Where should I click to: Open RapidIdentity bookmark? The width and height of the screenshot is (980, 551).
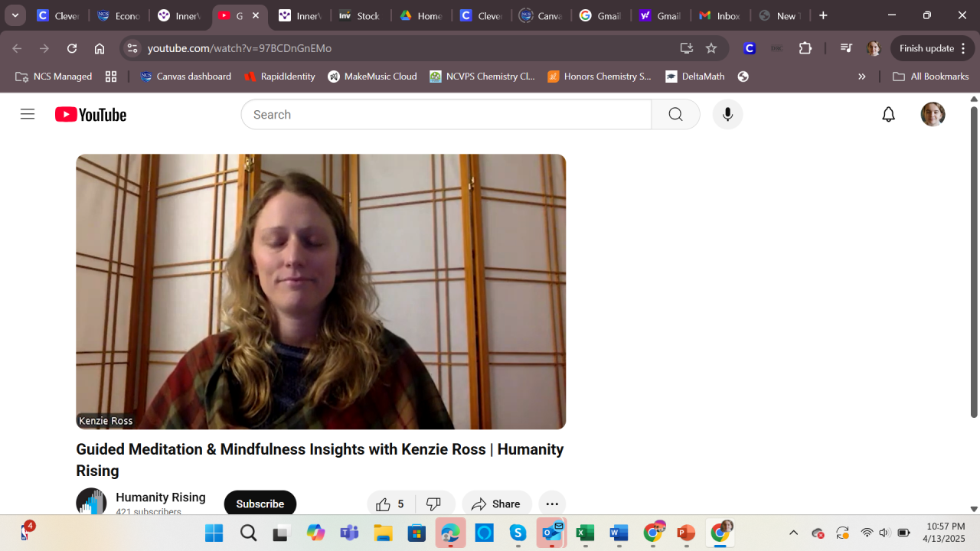click(279, 77)
